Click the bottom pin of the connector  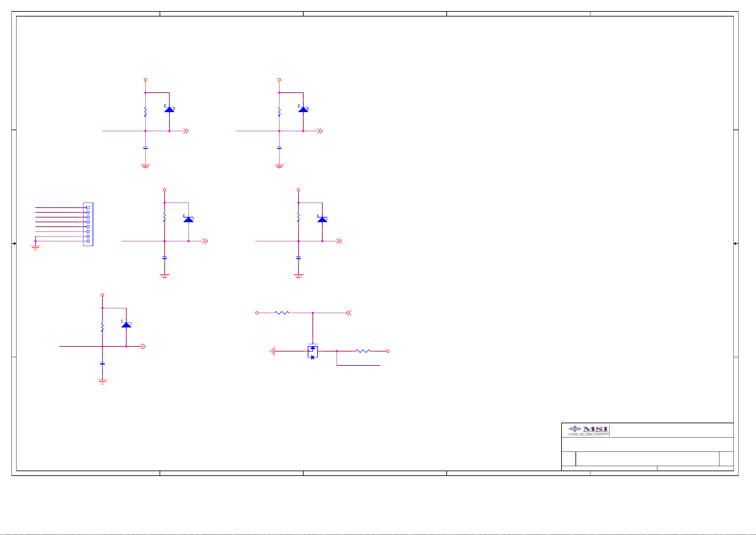88,241
